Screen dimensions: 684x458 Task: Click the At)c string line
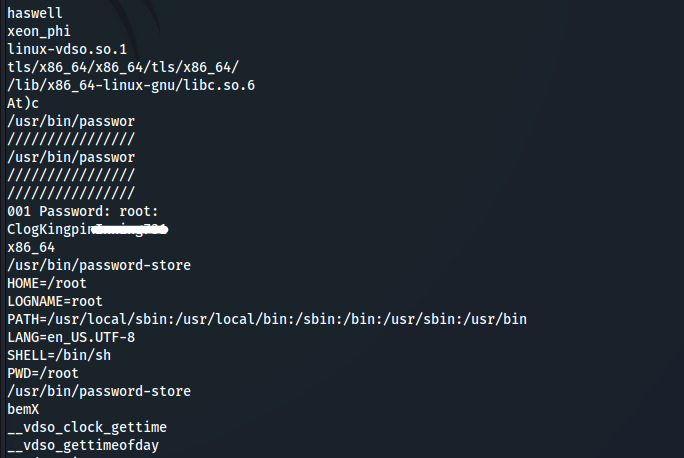(x=23, y=103)
